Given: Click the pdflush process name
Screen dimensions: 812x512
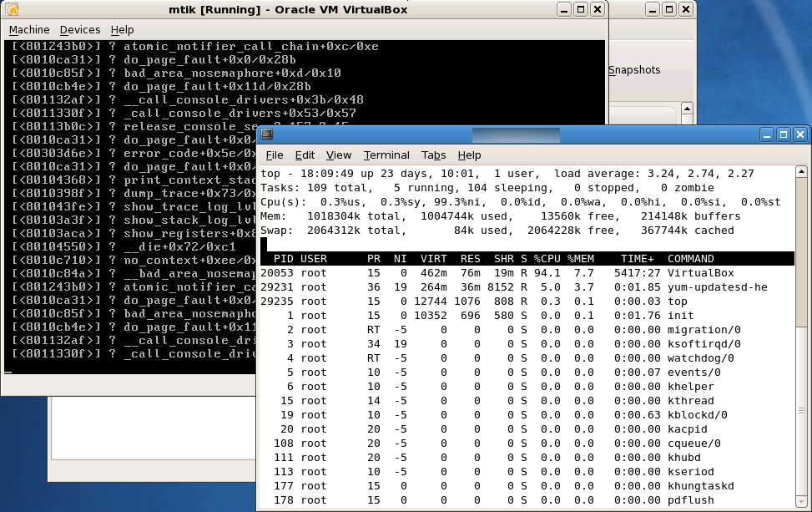Looking at the screenshot, I should tap(691, 500).
